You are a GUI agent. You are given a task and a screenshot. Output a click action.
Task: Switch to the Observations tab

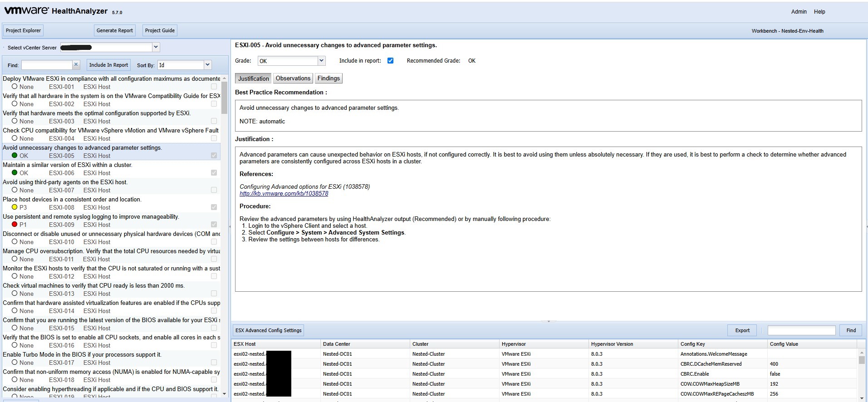pos(293,78)
